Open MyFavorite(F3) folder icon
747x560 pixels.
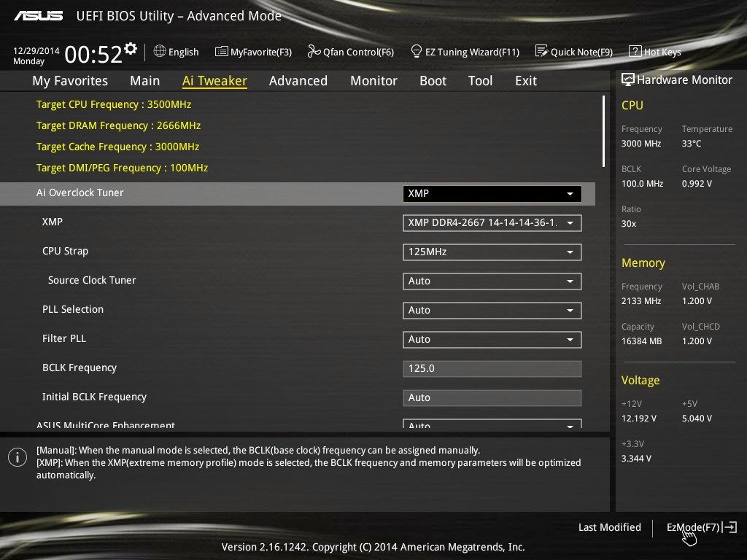coord(221,52)
